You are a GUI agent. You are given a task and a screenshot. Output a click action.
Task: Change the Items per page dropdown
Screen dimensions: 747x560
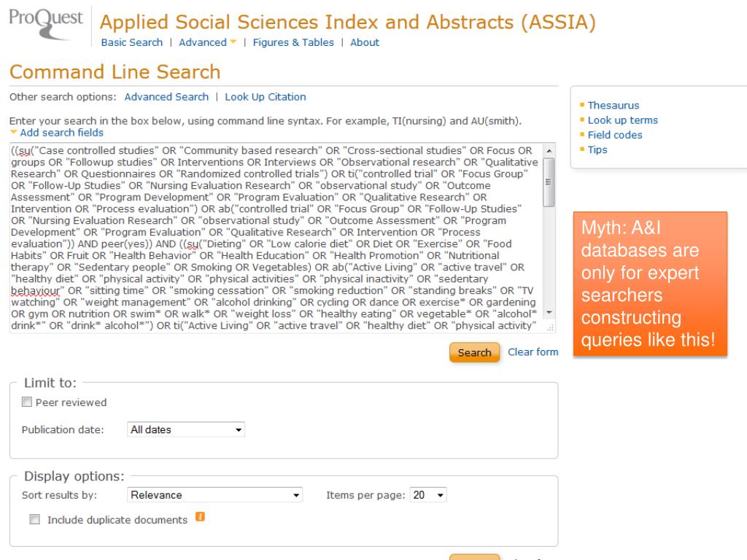pos(428,495)
